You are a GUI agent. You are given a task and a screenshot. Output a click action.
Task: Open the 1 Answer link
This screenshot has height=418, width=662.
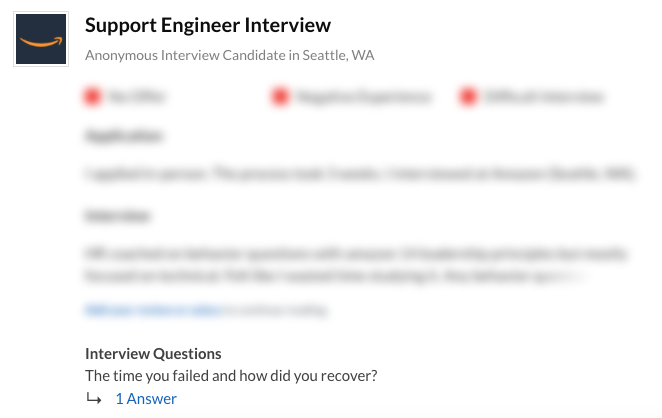coord(146,399)
